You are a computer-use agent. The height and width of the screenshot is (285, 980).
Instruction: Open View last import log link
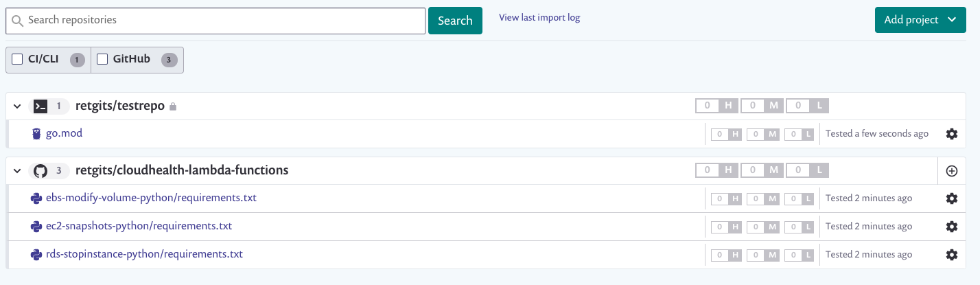539,17
